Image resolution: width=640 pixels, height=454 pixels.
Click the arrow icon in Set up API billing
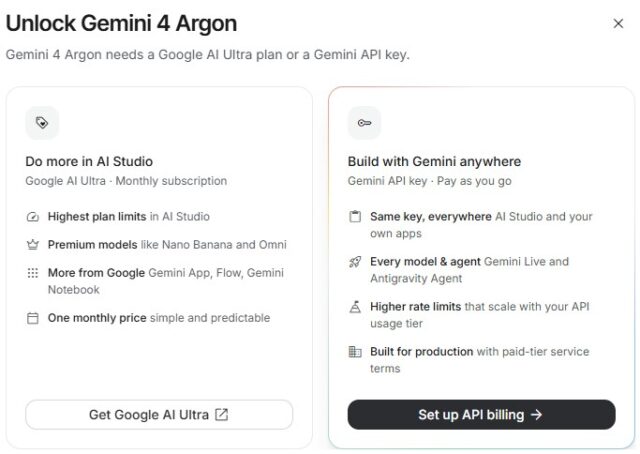536,415
